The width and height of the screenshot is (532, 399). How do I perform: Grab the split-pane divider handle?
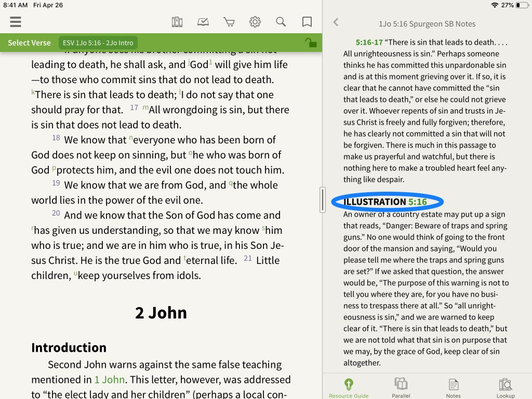[322, 200]
